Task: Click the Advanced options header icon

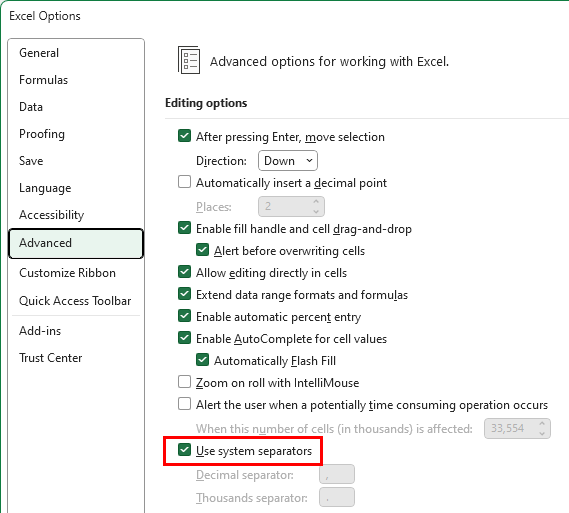Action: click(x=189, y=60)
